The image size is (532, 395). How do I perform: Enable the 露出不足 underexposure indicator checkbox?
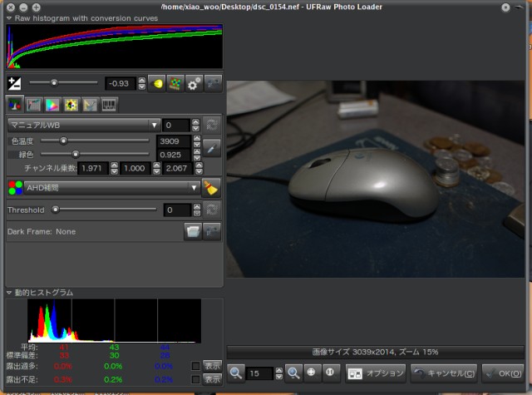[x=195, y=379]
